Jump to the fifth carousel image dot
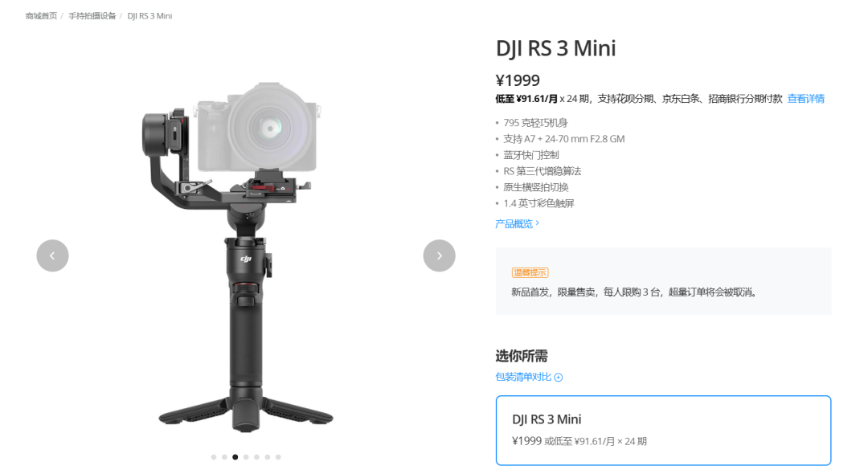The width and height of the screenshot is (868, 470). click(256, 457)
